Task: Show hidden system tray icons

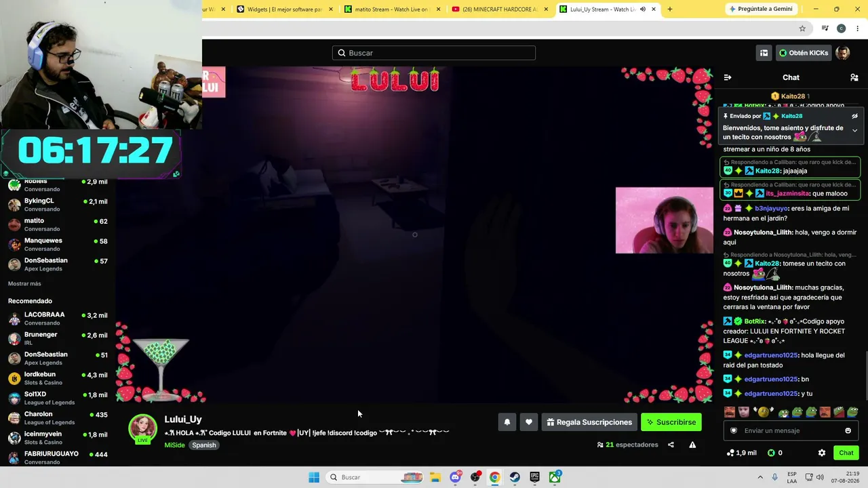Action: (x=760, y=477)
